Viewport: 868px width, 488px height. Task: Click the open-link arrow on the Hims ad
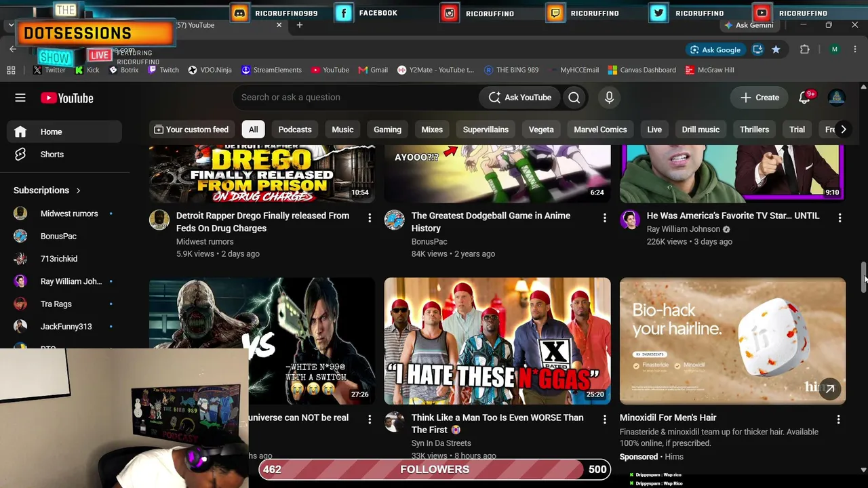tap(829, 389)
